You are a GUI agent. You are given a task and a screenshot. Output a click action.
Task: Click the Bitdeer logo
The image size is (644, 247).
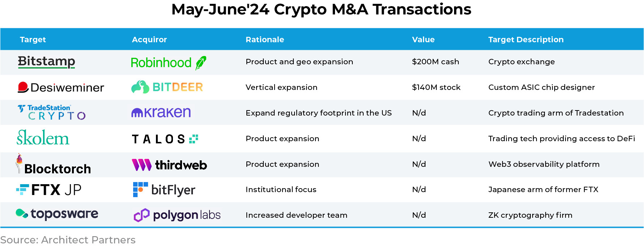point(167,87)
